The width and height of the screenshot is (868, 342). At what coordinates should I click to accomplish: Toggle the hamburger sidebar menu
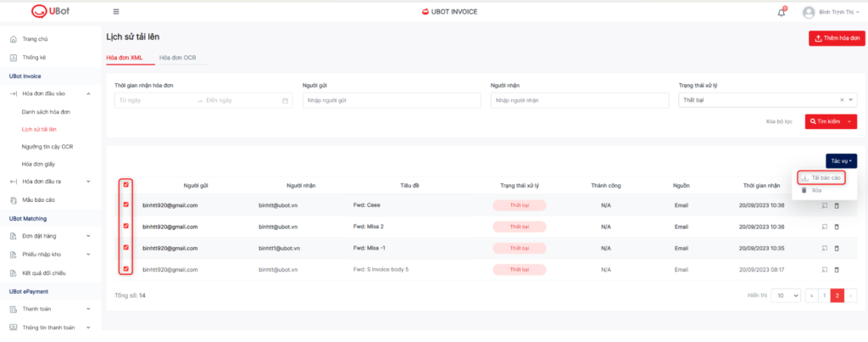[115, 12]
